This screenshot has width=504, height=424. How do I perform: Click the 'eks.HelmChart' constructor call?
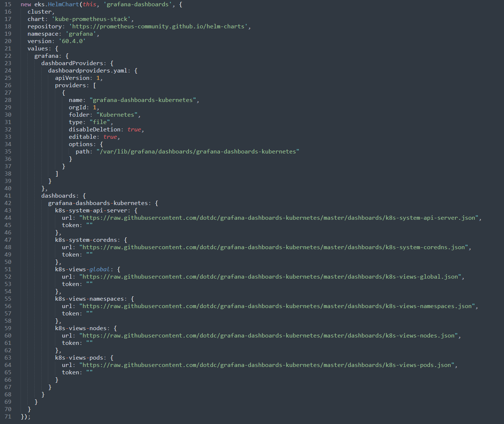click(x=53, y=4)
